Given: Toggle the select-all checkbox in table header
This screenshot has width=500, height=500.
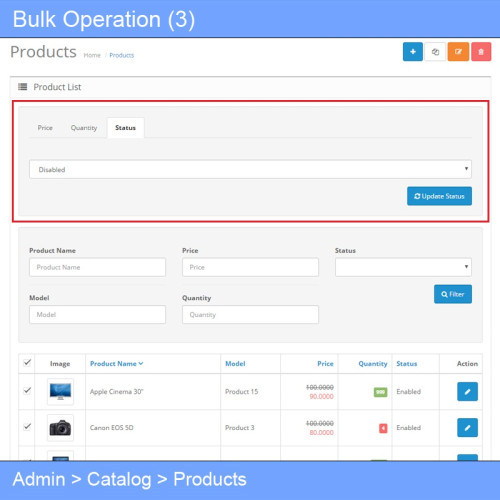Looking at the screenshot, I should 27,362.
